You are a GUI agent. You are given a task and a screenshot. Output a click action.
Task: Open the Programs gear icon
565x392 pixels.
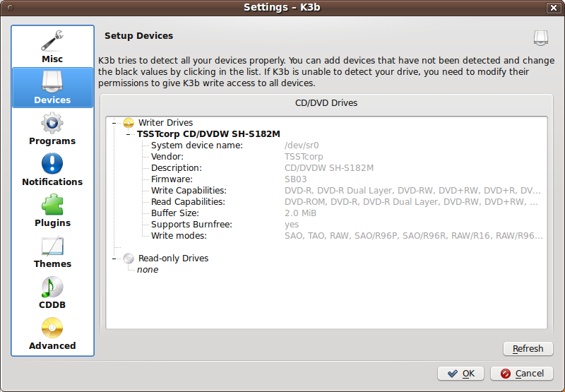point(52,123)
